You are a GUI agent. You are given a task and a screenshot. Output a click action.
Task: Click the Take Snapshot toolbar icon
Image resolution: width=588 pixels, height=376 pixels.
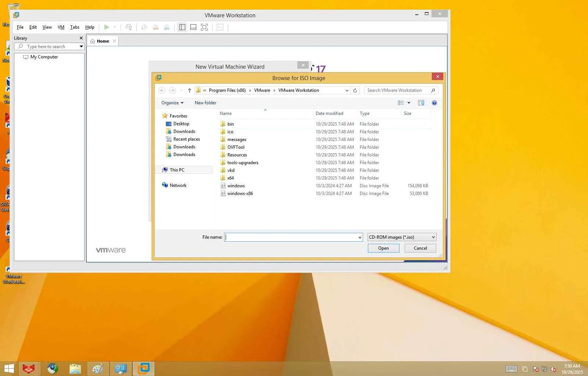tap(144, 27)
